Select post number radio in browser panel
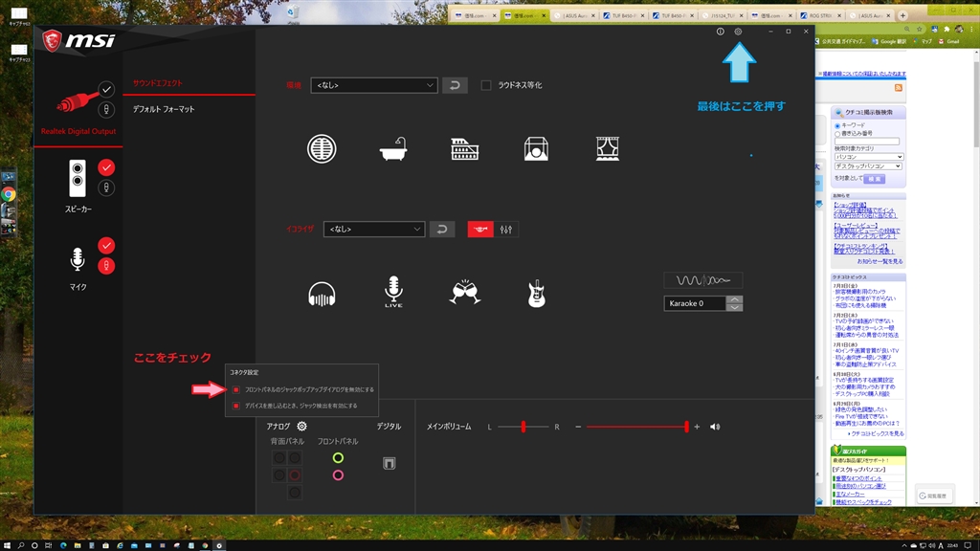 (x=837, y=134)
